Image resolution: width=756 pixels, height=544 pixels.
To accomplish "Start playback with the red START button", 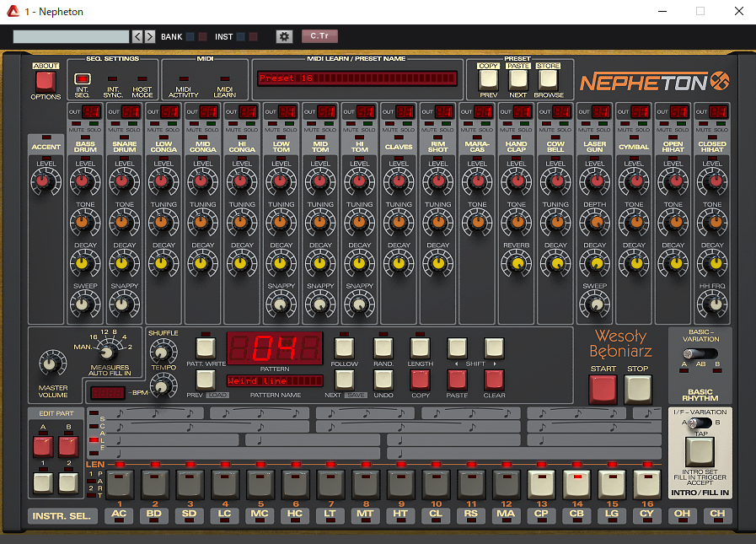I will click(x=603, y=389).
